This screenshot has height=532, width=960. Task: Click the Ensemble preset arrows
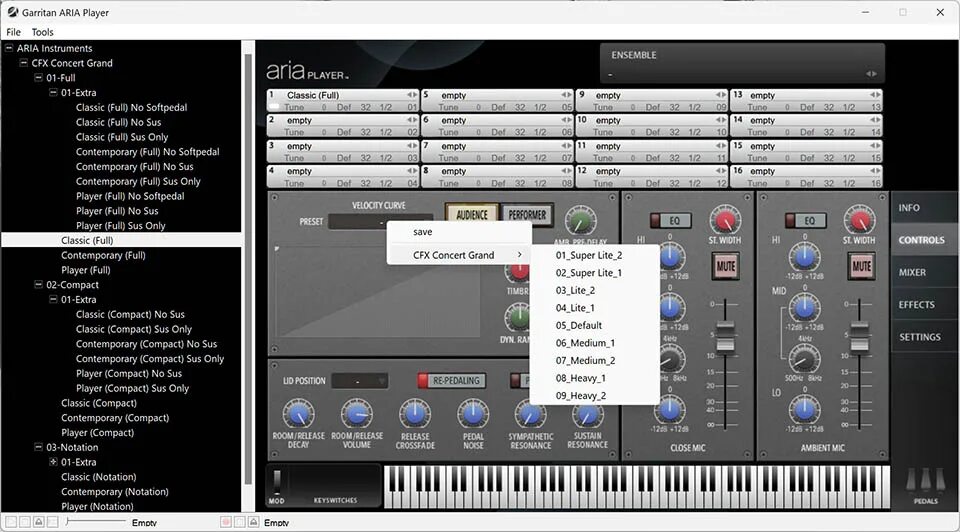[x=871, y=74]
